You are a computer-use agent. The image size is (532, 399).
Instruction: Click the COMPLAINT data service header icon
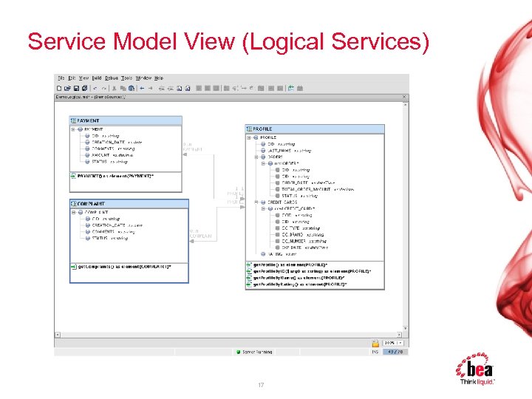74,204
